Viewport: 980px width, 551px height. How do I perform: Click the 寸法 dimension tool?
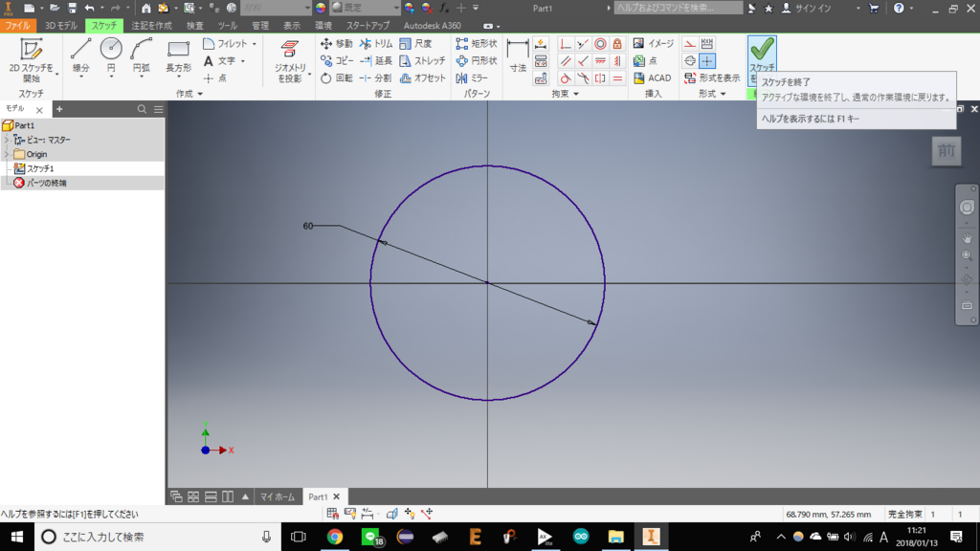pos(518,55)
